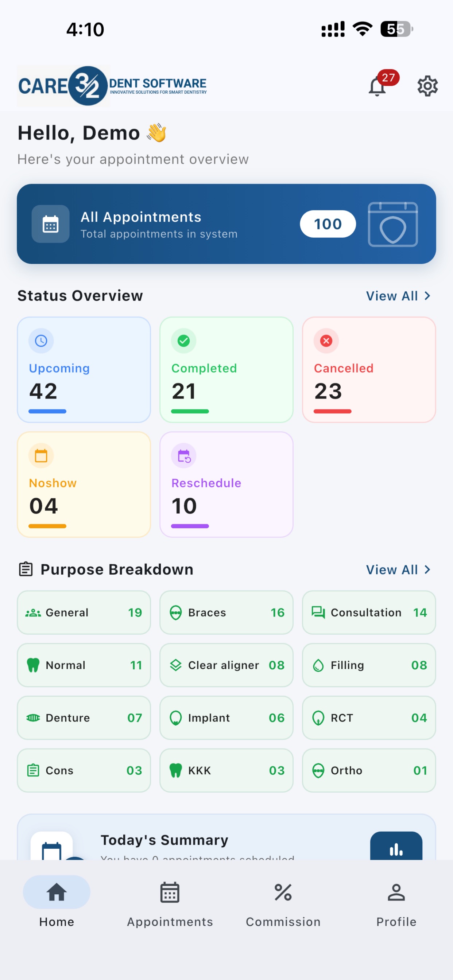Tap the Hello, Demo greeting
This screenshot has height=980, width=453.
click(92, 133)
